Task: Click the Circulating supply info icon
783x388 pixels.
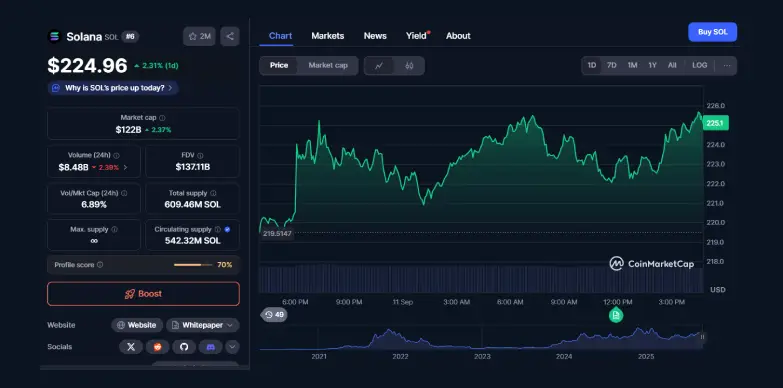Action: [x=218, y=230]
